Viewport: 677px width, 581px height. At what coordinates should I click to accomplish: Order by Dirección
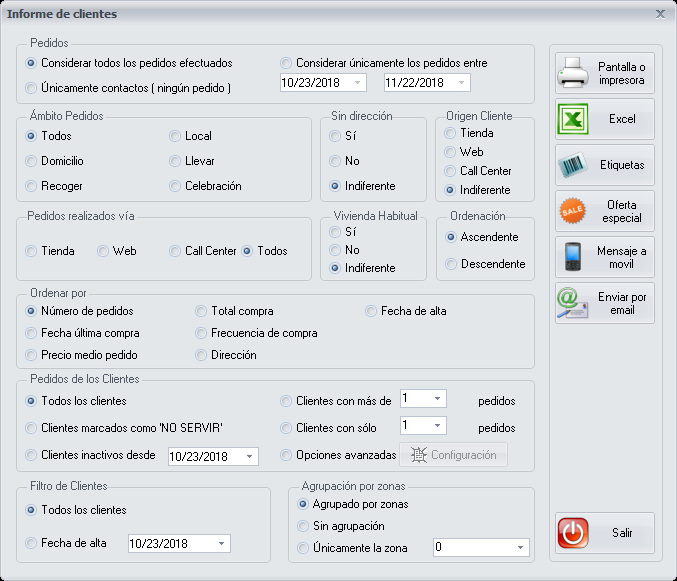click(x=201, y=355)
